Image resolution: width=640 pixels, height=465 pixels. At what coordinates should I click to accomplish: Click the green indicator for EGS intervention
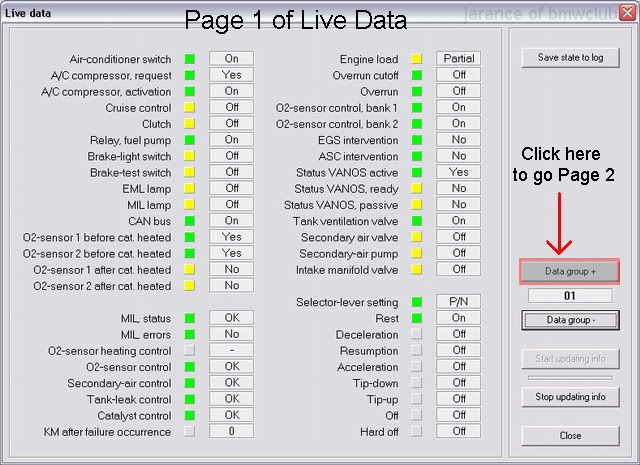tap(416, 140)
